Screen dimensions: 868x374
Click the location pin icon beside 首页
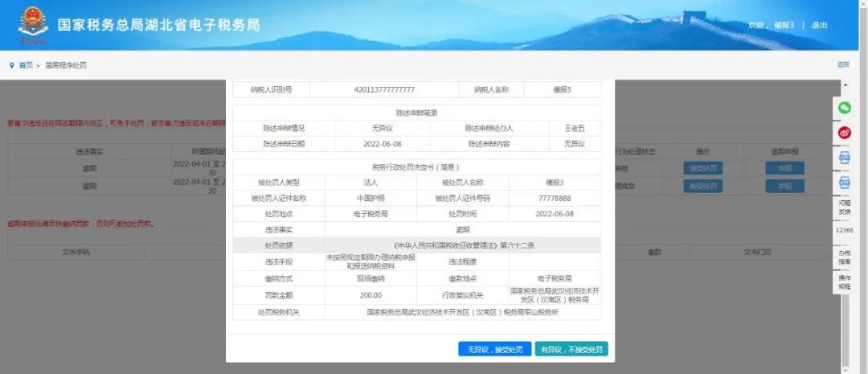click(x=11, y=65)
